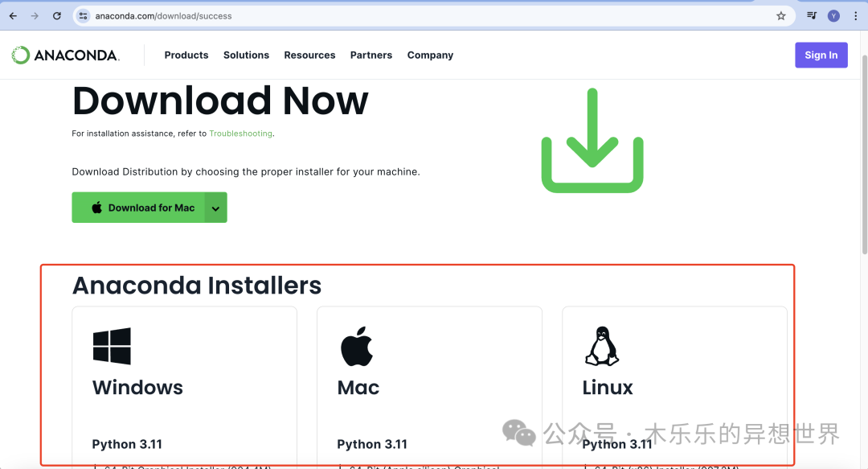Click the Windows logo in installer card

point(112,346)
